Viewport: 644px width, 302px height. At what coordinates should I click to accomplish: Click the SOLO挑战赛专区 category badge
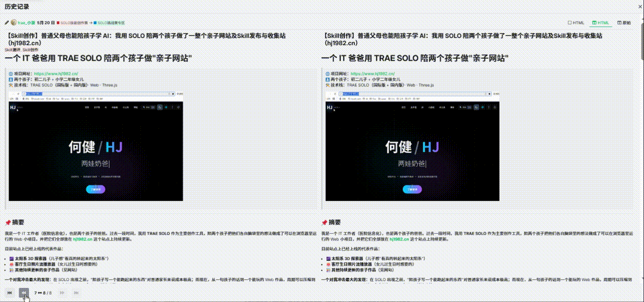pyautogui.click(x=109, y=23)
